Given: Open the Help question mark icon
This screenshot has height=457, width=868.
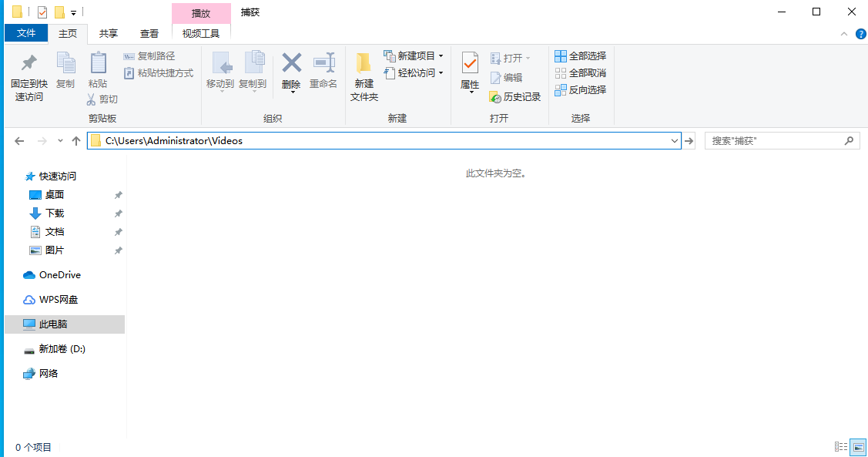Looking at the screenshot, I should coord(861,34).
